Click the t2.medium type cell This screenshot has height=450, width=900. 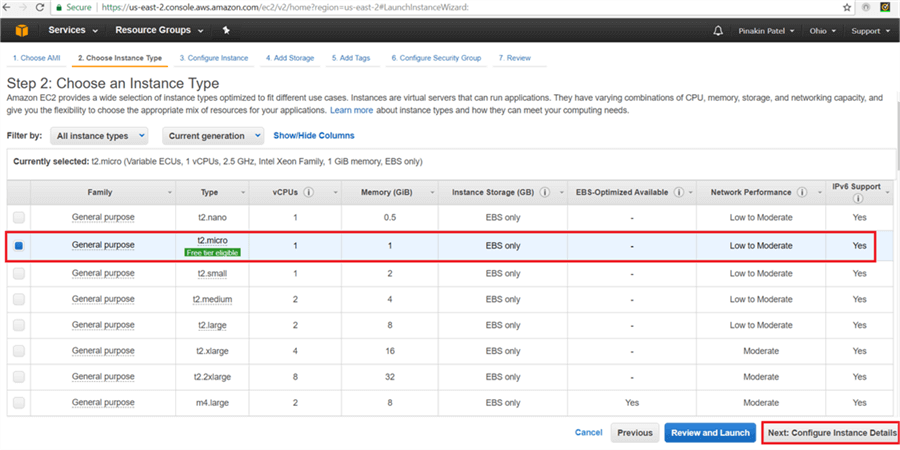click(212, 300)
